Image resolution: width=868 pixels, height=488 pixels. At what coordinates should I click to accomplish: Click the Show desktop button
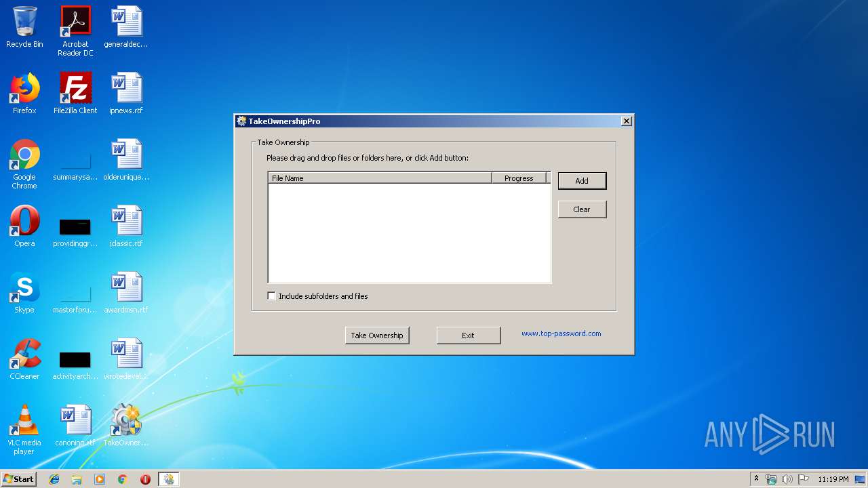pyautogui.click(x=861, y=479)
